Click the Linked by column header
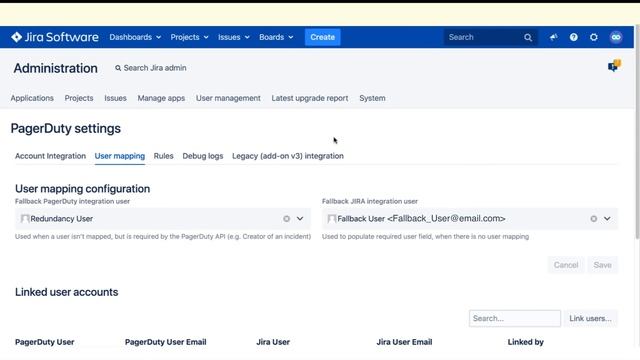 pyautogui.click(x=526, y=342)
